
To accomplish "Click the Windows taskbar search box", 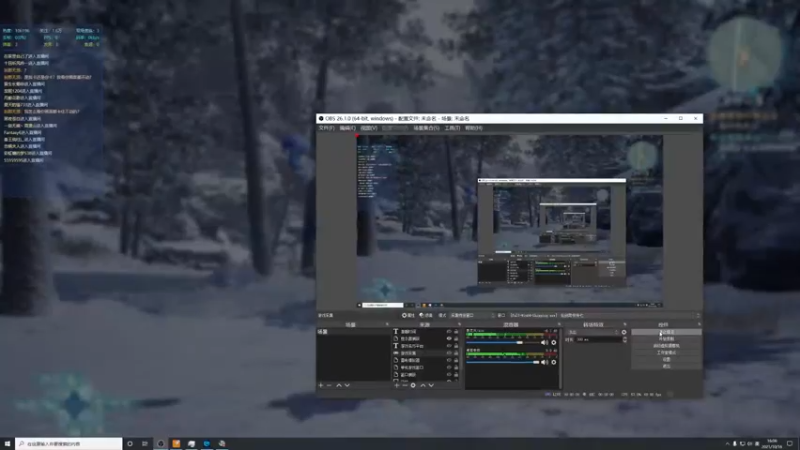I will tap(69, 444).
